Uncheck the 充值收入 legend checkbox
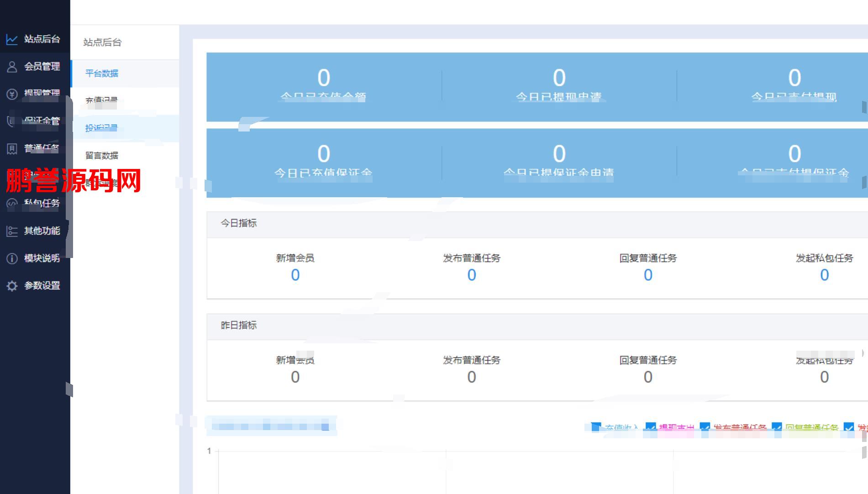868x494 pixels. (x=596, y=427)
